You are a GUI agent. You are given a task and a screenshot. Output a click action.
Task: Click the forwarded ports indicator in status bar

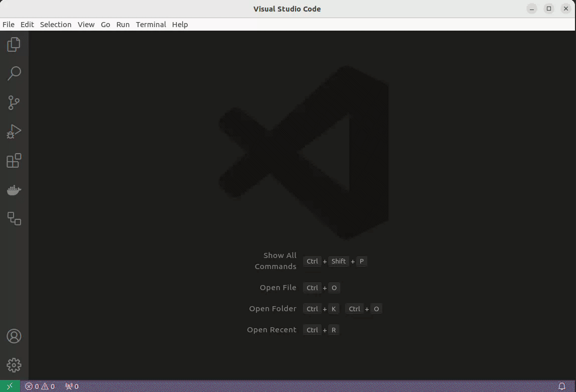tap(72, 386)
